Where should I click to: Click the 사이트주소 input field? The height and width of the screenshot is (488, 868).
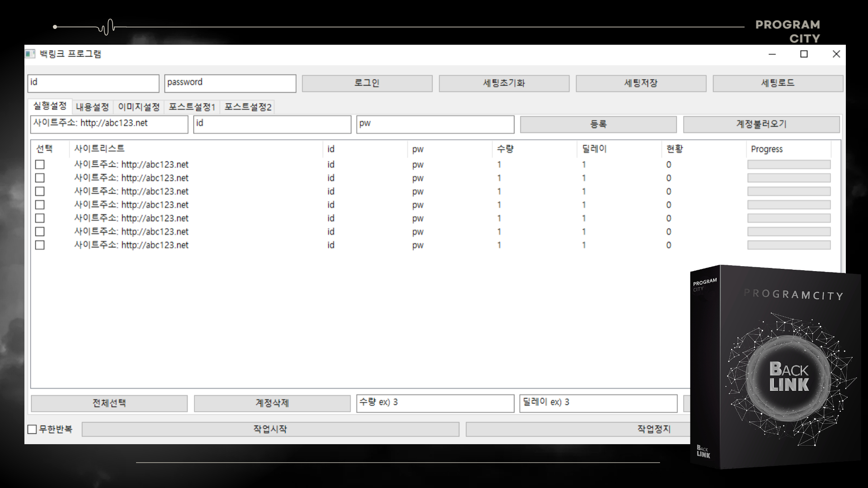(x=109, y=124)
